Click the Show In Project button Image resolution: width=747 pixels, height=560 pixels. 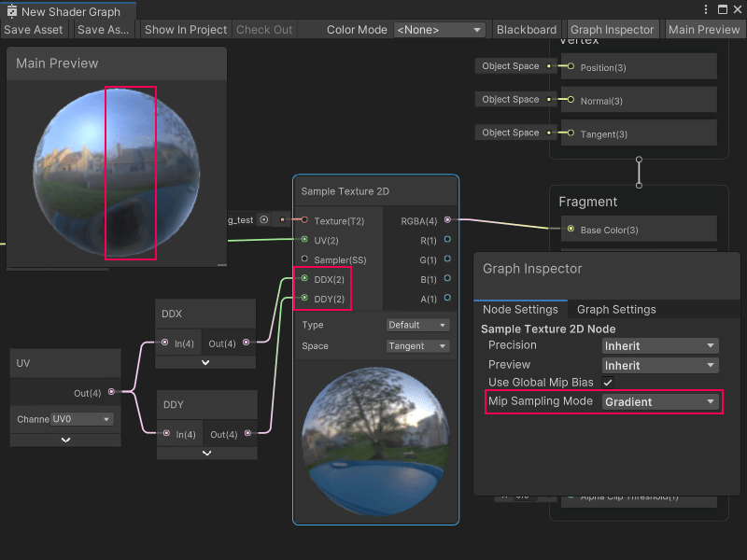185,29
